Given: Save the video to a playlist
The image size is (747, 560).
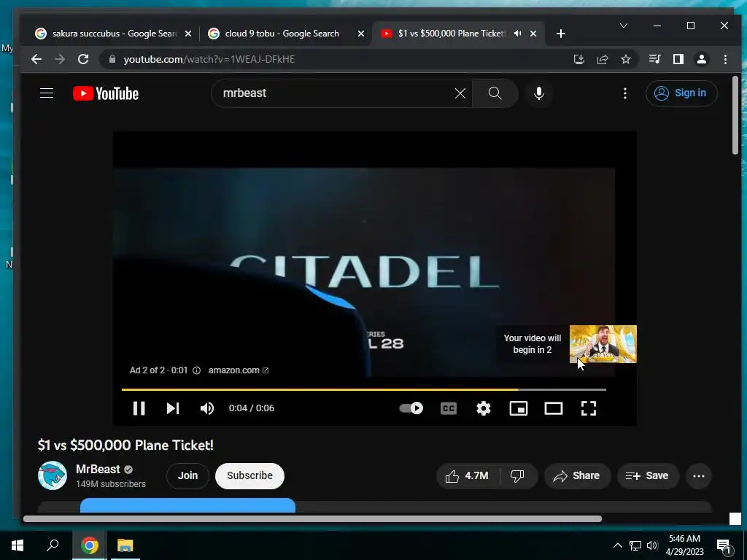Looking at the screenshot, I should click(x=647, y=475).
